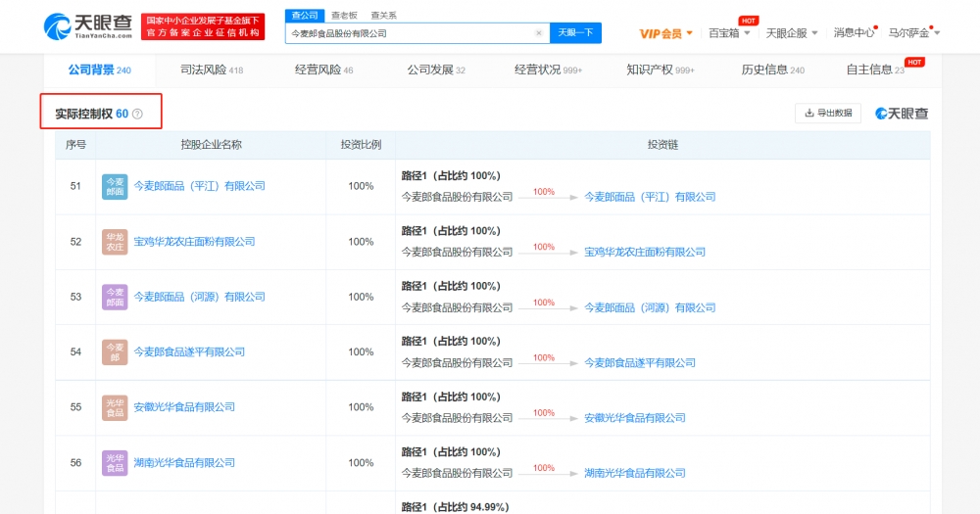Open company link 今麦郎面品（河源）有限公司 in name column
Image resolution: width=980 pixels, height=514 pixels.
199,297
